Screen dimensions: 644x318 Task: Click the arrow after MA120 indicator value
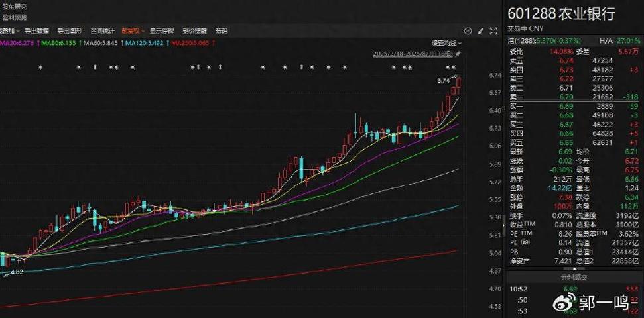[166, 42]
